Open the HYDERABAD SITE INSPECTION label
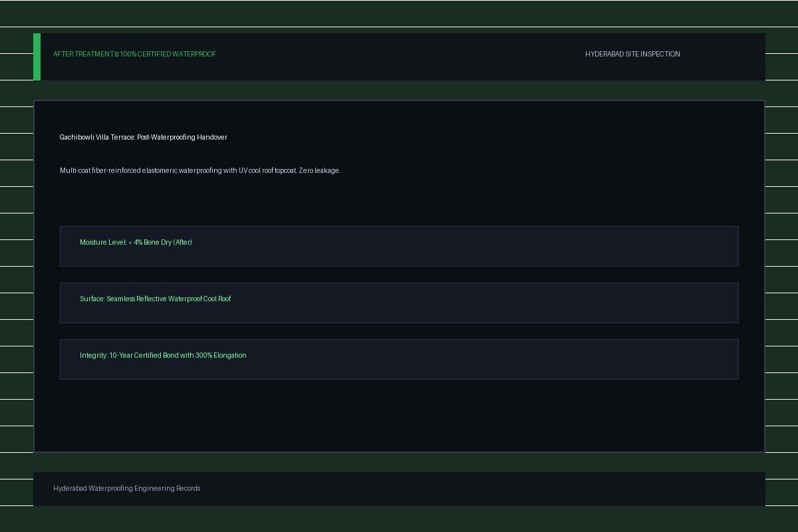 click(632, 54)
